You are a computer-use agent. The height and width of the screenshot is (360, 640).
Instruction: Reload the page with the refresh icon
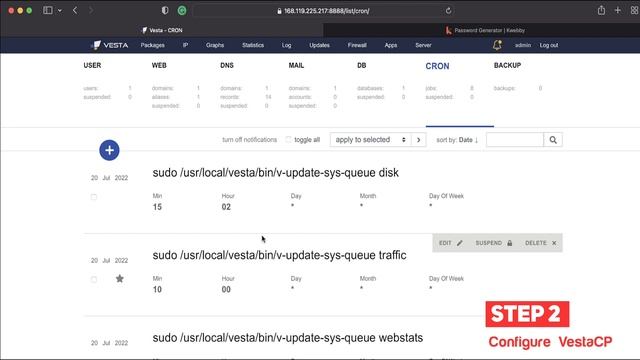pos(448,11)
